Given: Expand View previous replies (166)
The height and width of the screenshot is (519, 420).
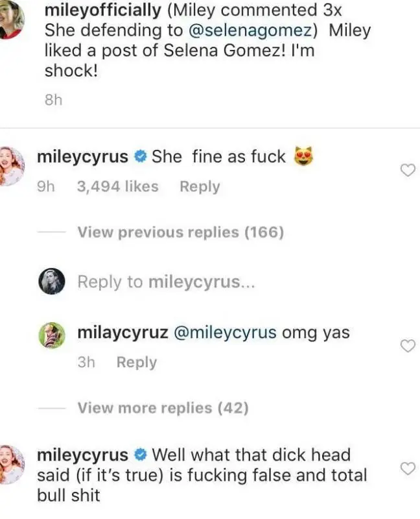Looking at the screenshot, I should [x=180, y=232].
